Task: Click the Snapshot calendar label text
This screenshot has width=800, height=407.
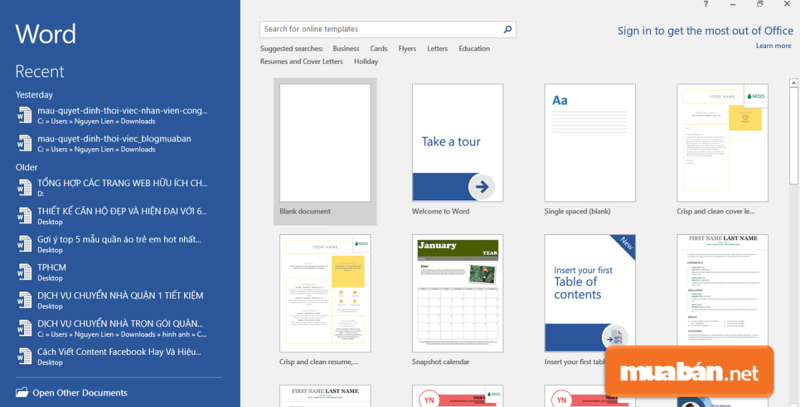Action: point(441,362)
